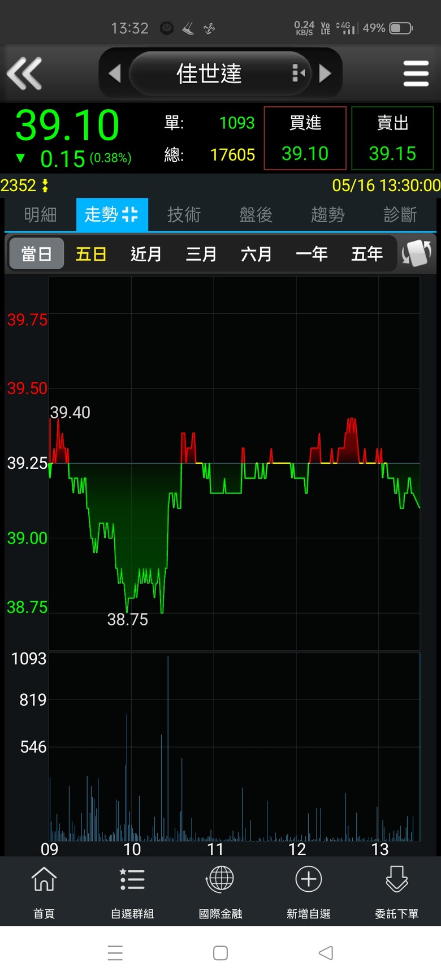Tap the timestamp 05/16 13:30:00
Image resolution: width=441 pixels, height=980 pixels.
tap(386, 185)
